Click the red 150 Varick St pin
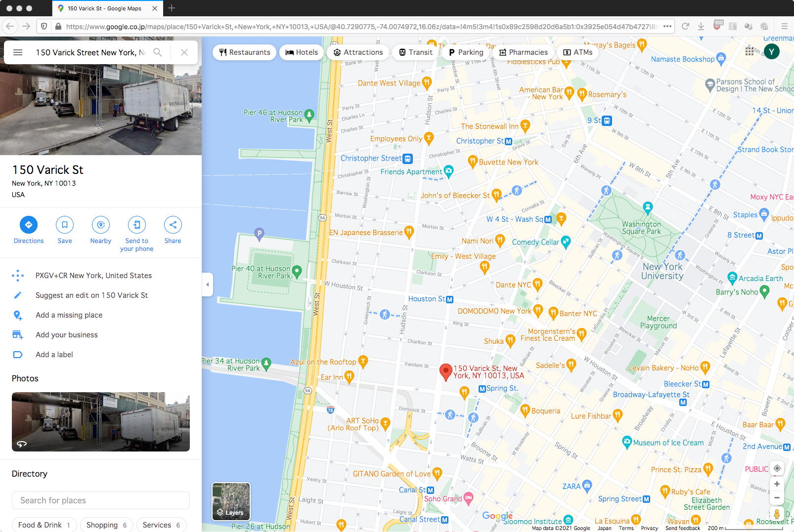Image resolution: width=794 pixels, height=532 pixels. (x=446, y=372)
